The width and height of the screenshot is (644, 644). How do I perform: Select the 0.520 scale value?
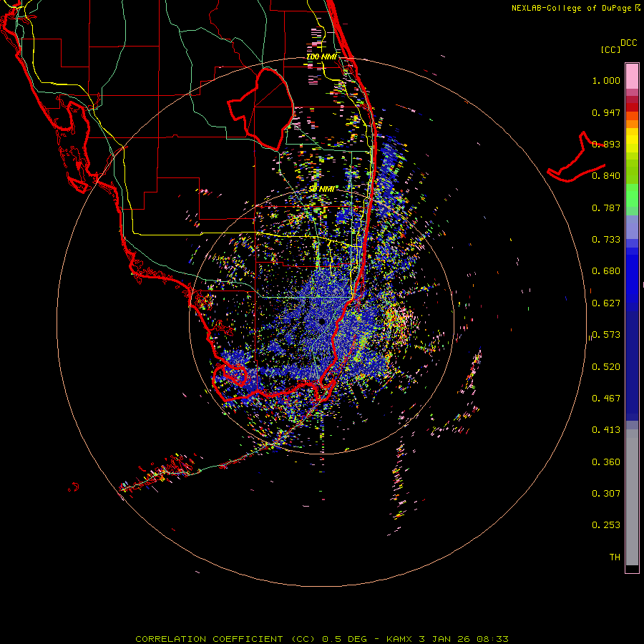click(x=606, y=367)
